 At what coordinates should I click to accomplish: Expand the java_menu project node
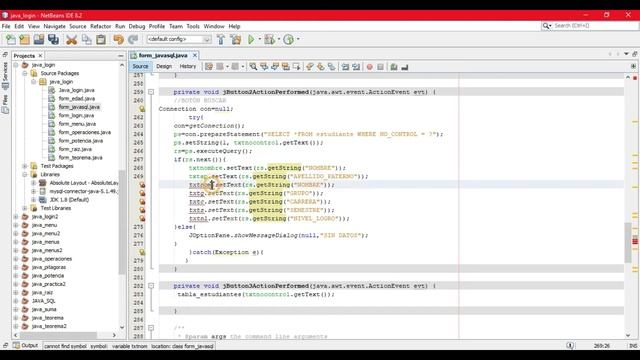point(16,225)
